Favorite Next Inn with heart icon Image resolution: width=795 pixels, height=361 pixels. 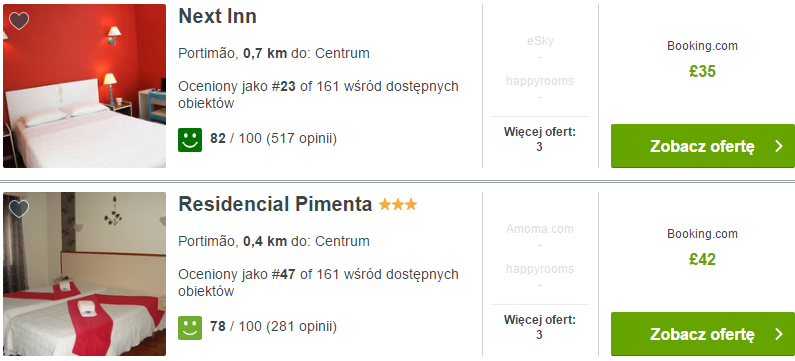click(19, 21)
